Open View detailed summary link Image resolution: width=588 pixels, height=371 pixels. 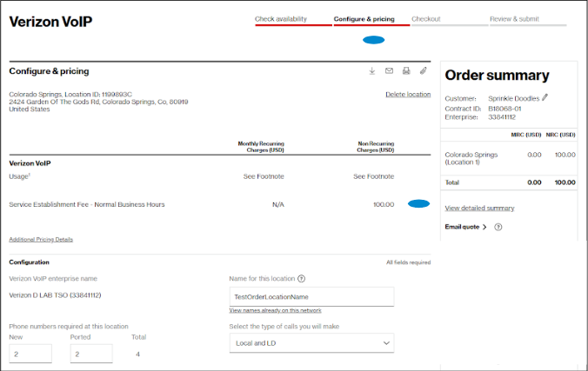pyautogui.click(x=479, y=208)
